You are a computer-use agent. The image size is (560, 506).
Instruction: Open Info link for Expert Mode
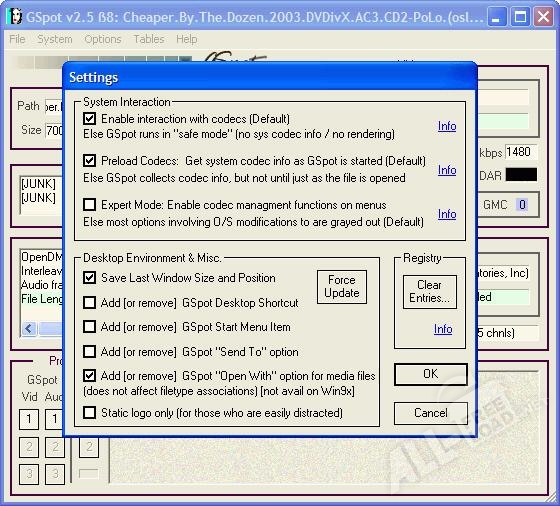pos(447,214)
